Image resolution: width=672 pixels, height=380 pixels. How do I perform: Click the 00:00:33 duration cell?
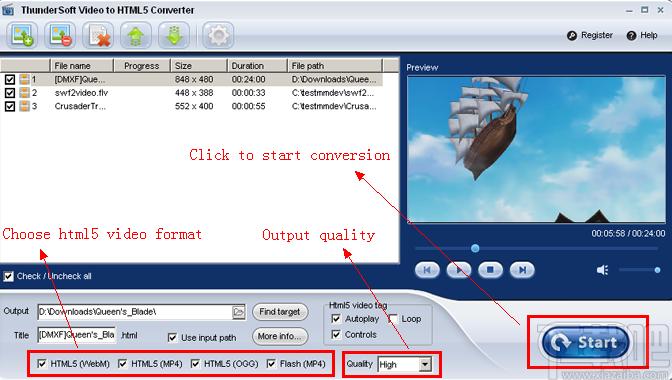(x=249, y=93)
